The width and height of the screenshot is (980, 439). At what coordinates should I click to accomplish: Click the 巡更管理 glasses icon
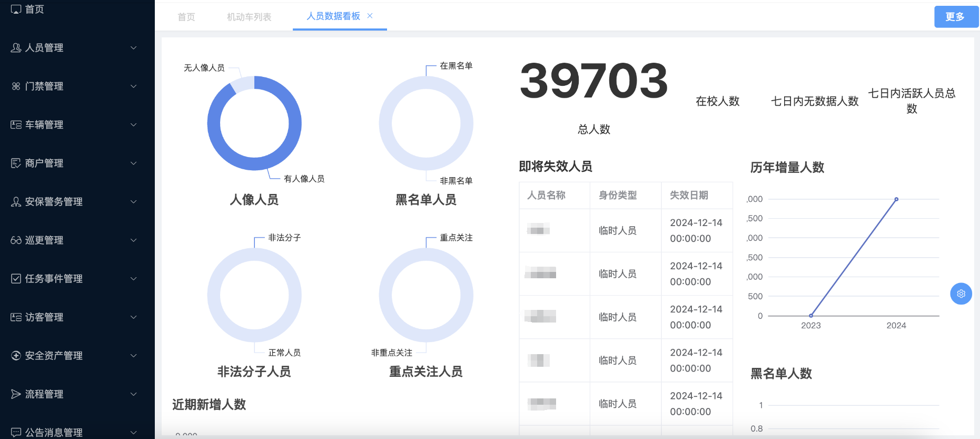tap(16, 240)
